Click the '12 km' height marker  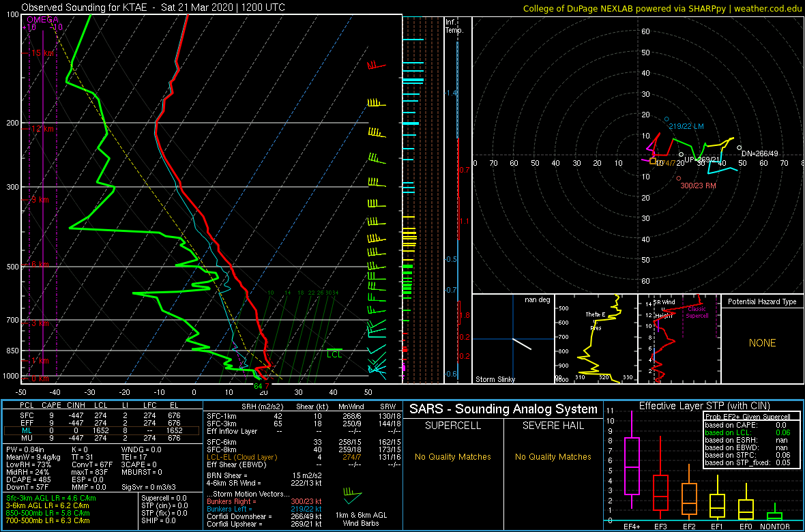pos(42,128)
